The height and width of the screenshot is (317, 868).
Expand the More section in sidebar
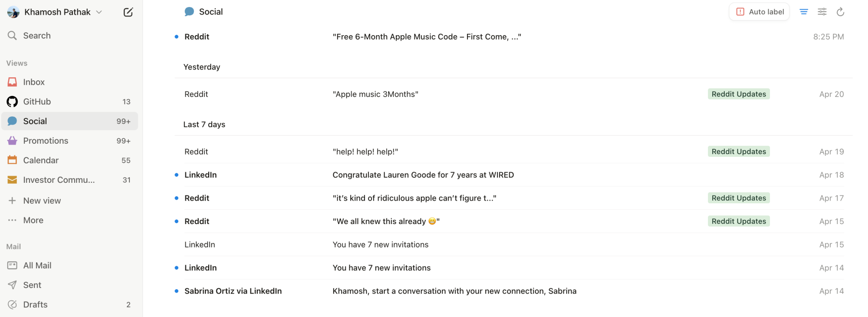(33, 220)
